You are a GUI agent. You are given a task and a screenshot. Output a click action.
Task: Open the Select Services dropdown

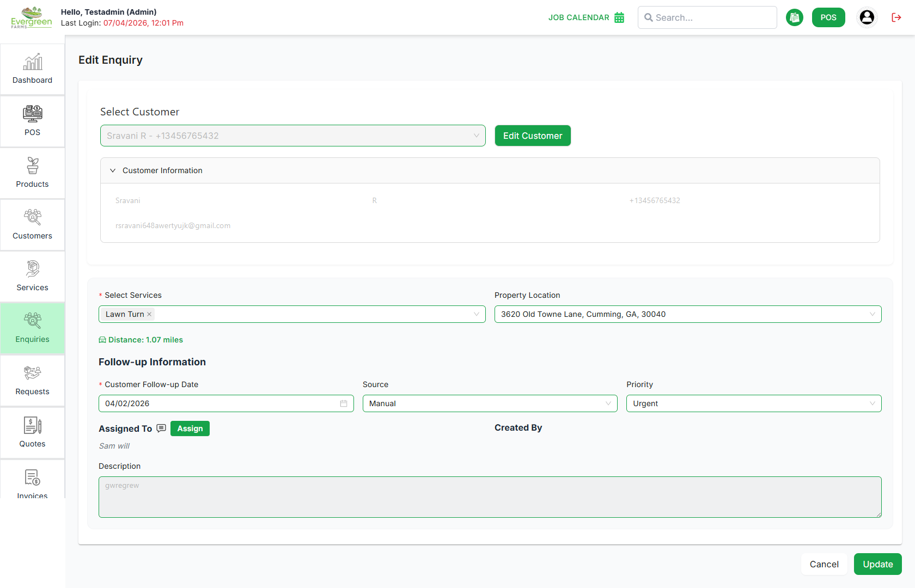pos(292,314)
